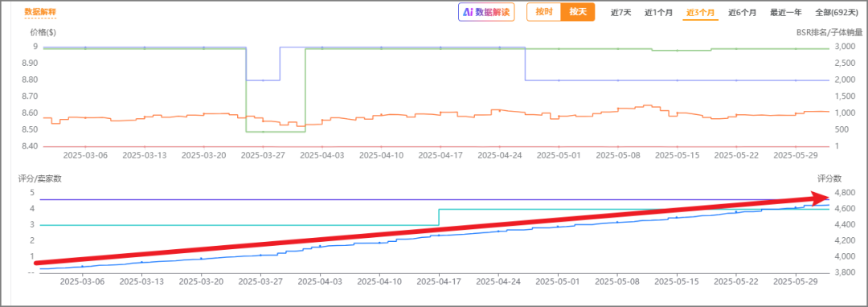Image resolution: width=868 pixels, height=307 pixels.
Task: Click the 4,800 value on rating-count axis
Action: click(x=844, y=193)
